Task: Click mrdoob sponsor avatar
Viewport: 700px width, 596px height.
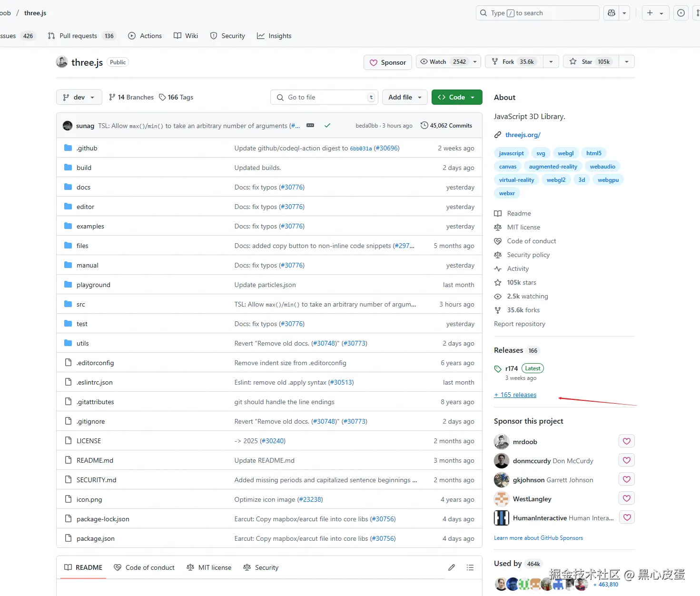Action: coord(502,442)
